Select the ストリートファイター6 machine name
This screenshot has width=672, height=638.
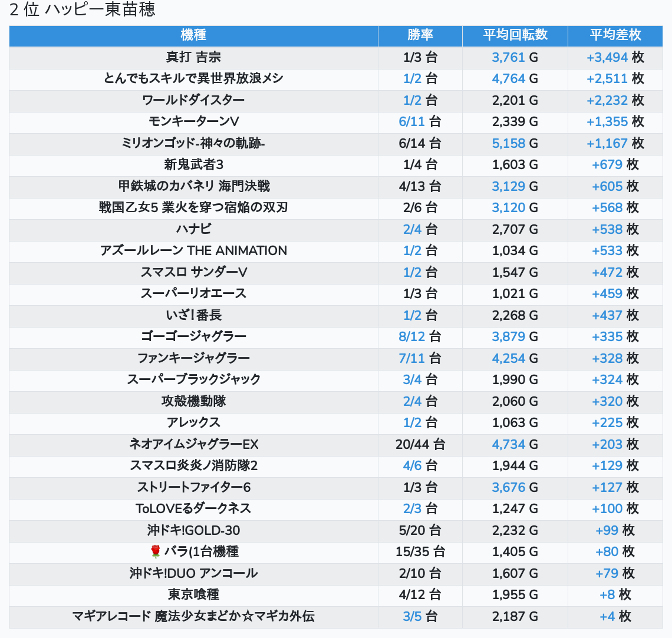pyautogui.click(x=193, y=487)
